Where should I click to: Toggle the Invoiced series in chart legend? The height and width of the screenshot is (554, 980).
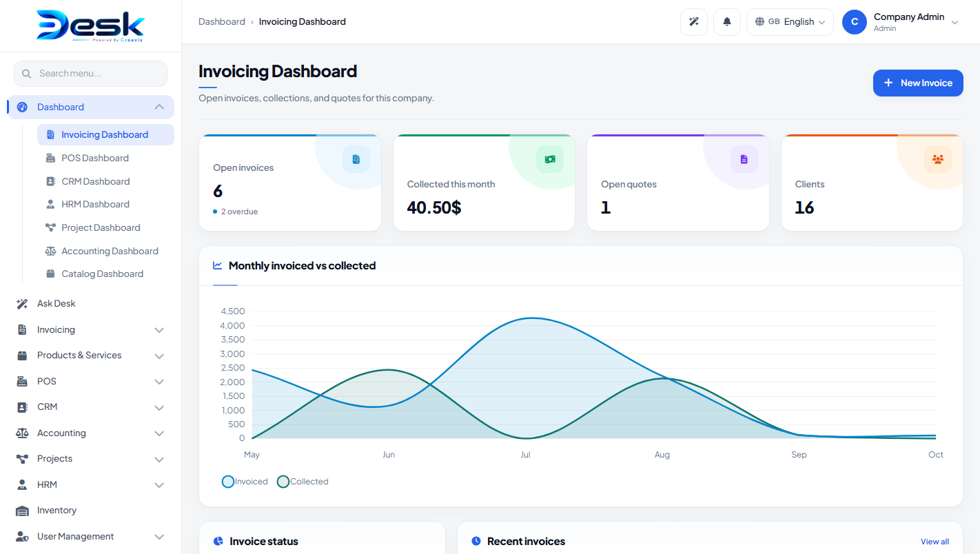(245, 482)
